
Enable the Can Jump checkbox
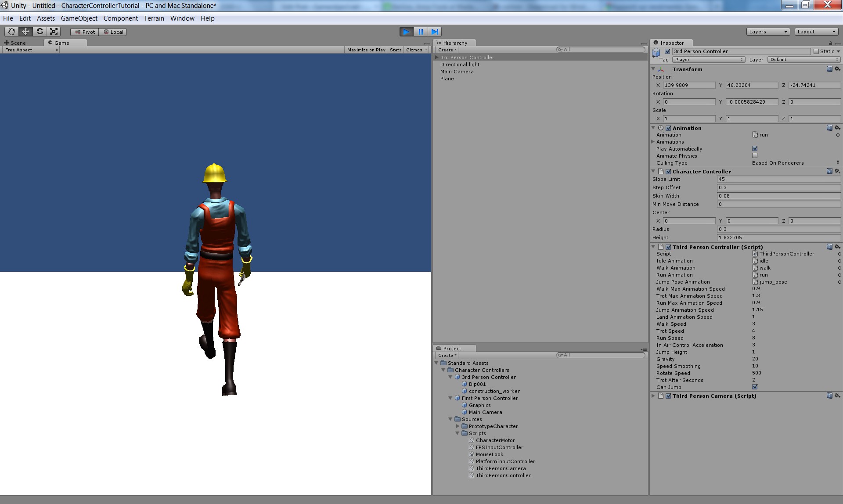tap(755, 387)
